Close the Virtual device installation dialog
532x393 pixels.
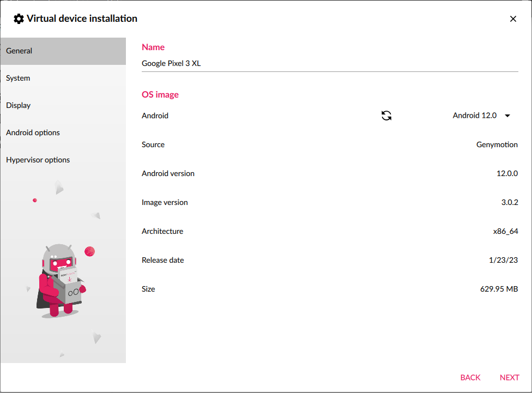[x=513, y=19]
